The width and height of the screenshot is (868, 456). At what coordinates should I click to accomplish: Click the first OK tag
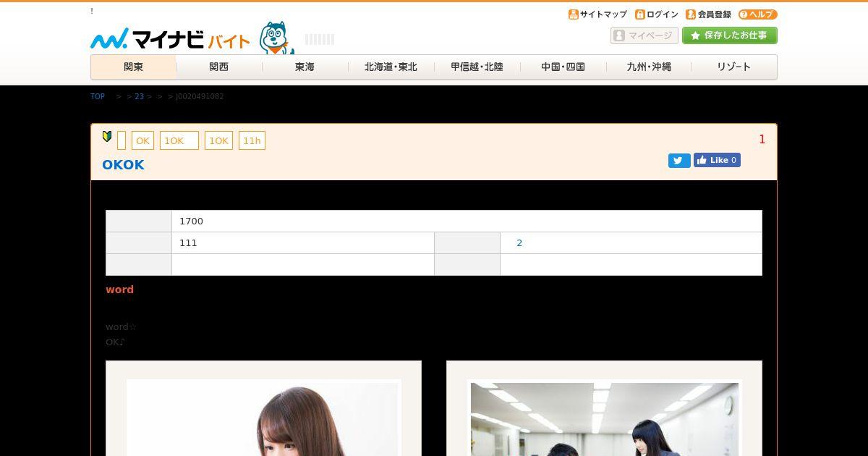click(x=142, y=140)
